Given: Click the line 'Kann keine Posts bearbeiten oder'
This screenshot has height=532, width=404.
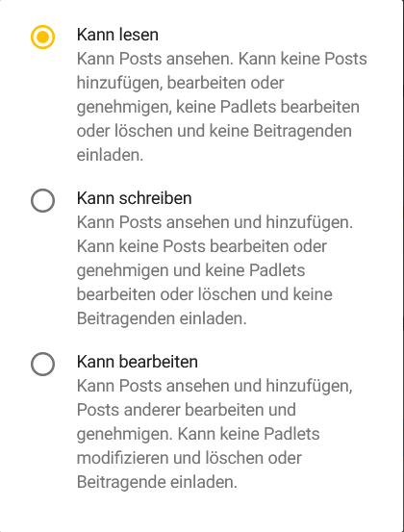Looking at the screenshot, I should tap(202, 246).
